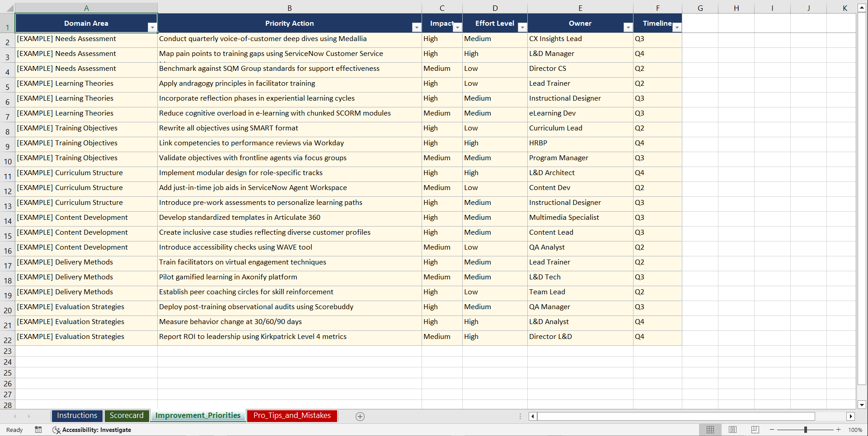Add a new sheet with the plus icon
The image size is (868, 436).
(360, 416)
